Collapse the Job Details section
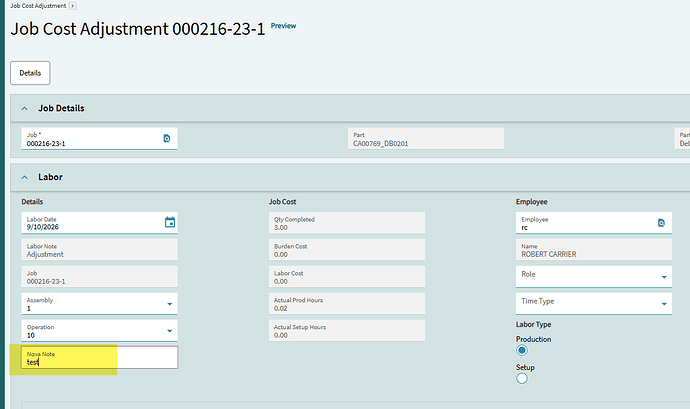Viewport: 690px width, 409px height. 25,108
